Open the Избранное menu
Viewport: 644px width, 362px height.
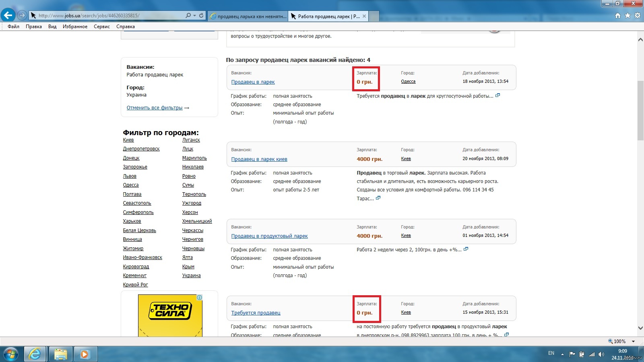click(x=75, y=27)
